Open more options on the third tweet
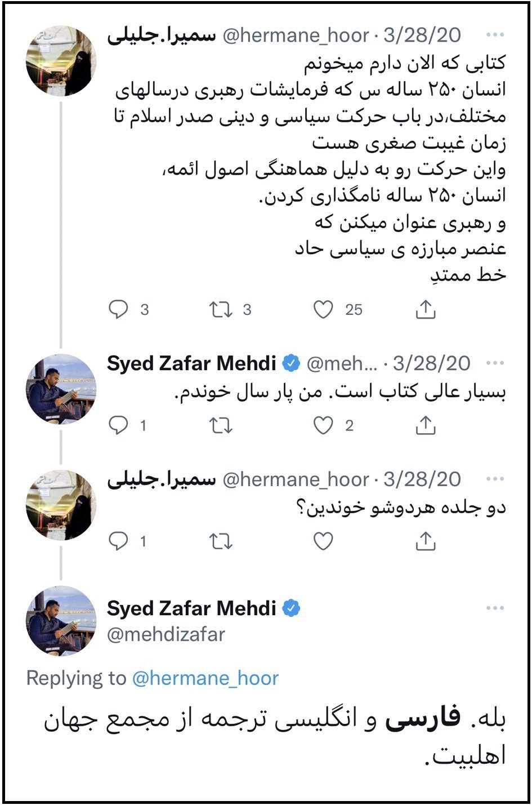 [x=495, y=479]
